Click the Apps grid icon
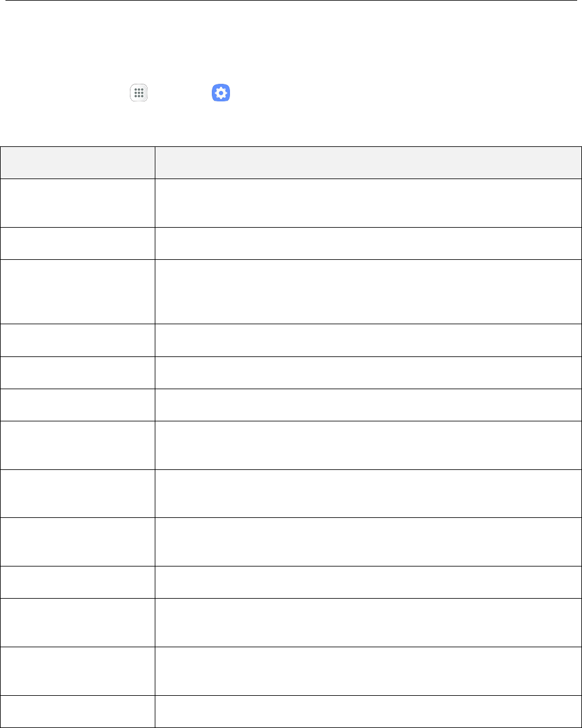 [138, 93]
